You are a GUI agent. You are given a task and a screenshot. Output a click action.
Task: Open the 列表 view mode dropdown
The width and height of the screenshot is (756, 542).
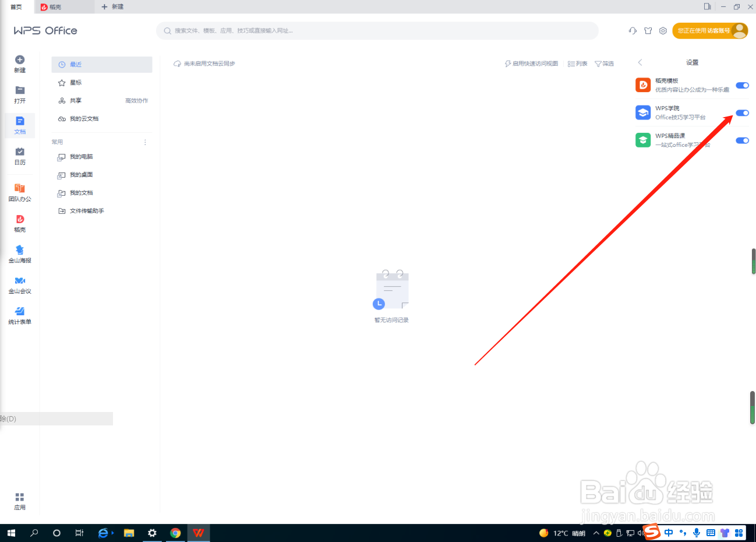[578, 64]
